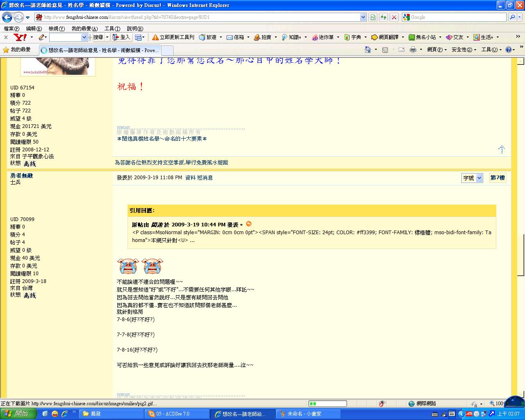Click the 短消息 link in post header
The height and width of the screenshot is (420, 525).
point(205,178)
